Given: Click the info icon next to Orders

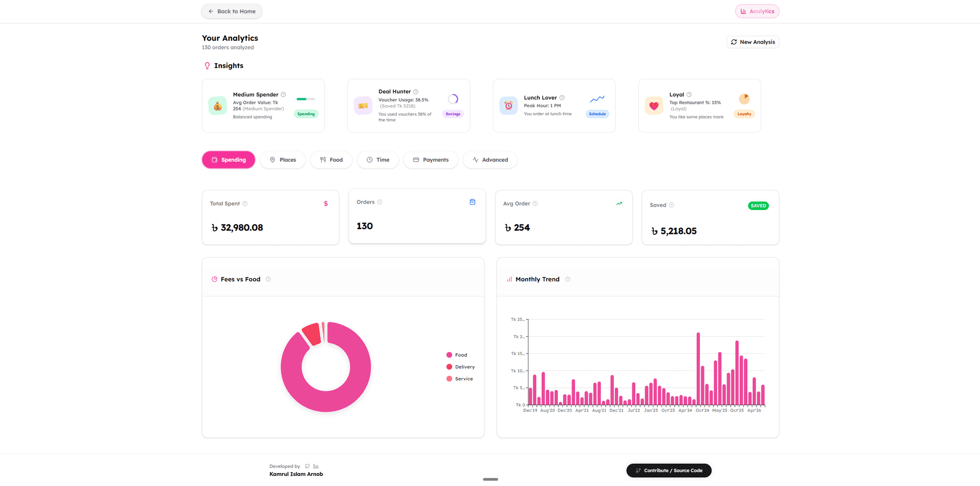Looking at the screenshot, I should pos(380,202).
